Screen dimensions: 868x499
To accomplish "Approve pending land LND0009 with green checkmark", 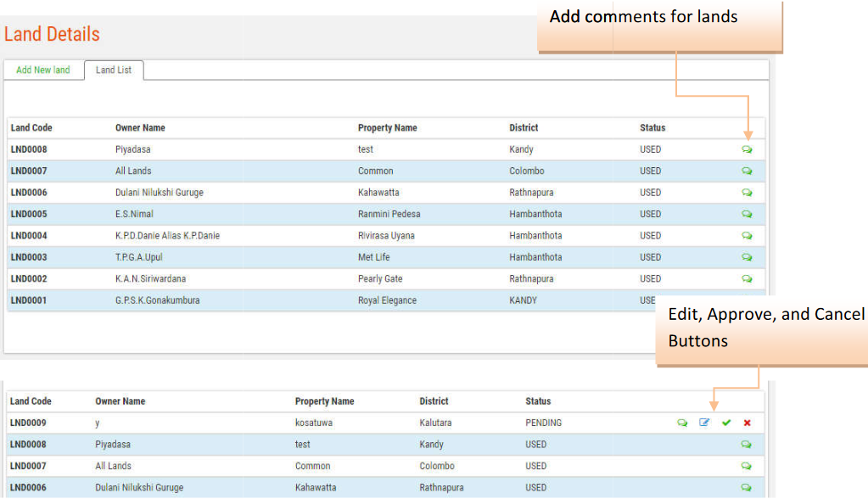I will 726,423.
